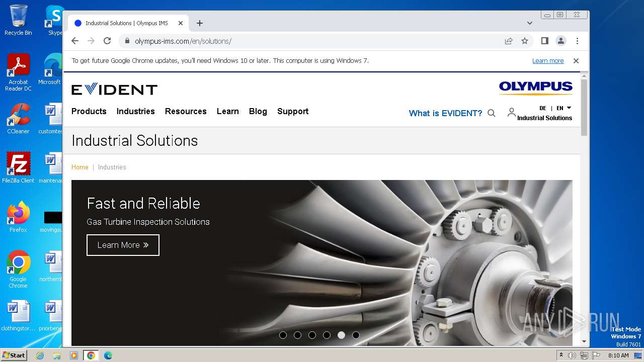The height and width of the screenshot is (362, 644).
Task: Open the user account icon
Action: click(x=511, y=112)
